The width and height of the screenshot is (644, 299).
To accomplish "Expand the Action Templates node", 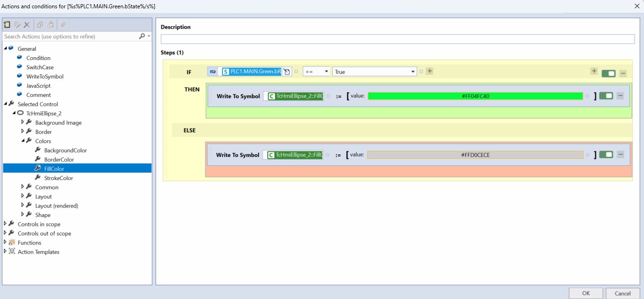I will 5,251.
